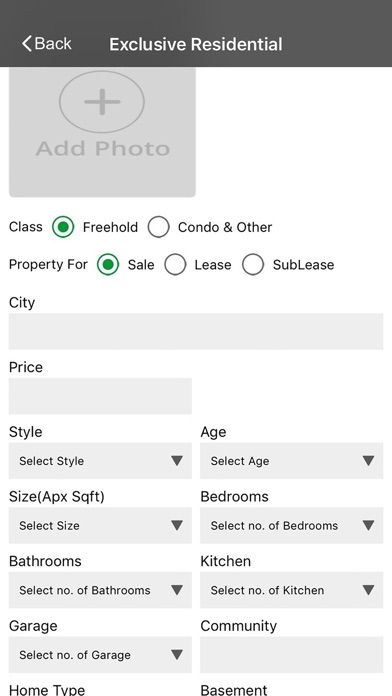392x696 pixels.
Task: Click the Kitchen dropdown triangle icon
Action: click(x=368, y=590)
